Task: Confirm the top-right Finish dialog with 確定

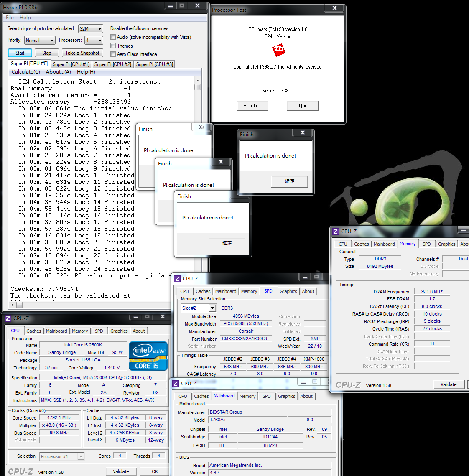Action: coord(290,181)
